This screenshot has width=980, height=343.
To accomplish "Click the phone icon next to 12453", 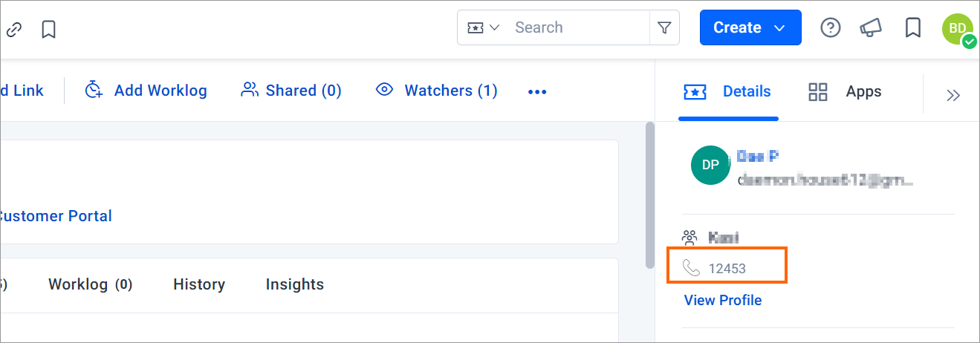I will coord(691,268).
